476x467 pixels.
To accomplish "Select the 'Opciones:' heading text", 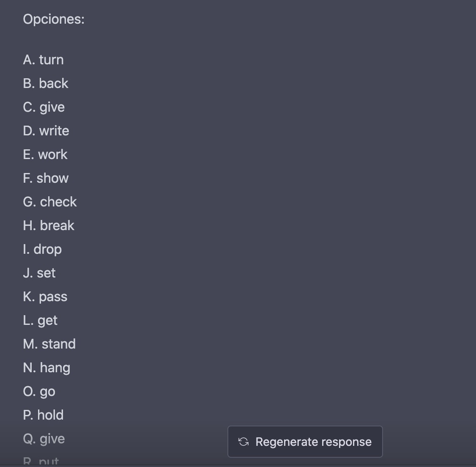I will coord(54,19).
